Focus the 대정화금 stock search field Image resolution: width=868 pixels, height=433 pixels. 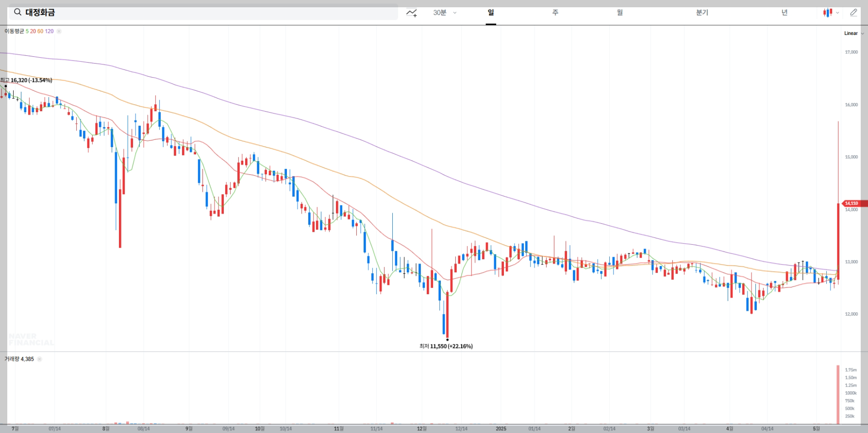(x=203, y=13)
